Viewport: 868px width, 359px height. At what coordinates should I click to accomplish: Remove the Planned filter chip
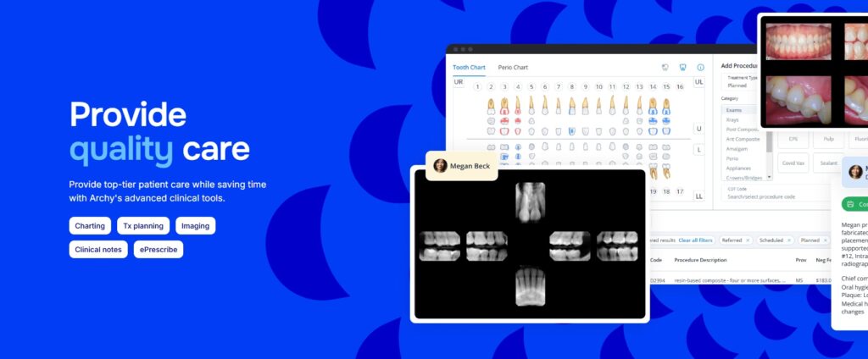(826, 240)
